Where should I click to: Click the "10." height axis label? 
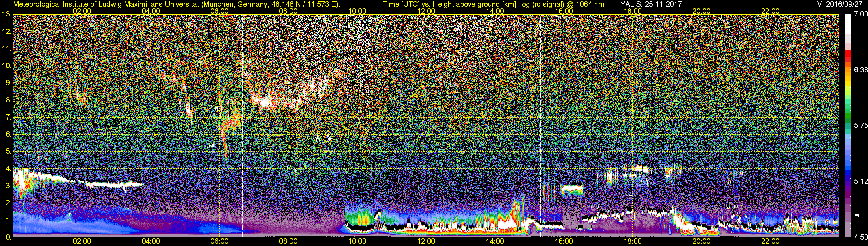point(7,66)
